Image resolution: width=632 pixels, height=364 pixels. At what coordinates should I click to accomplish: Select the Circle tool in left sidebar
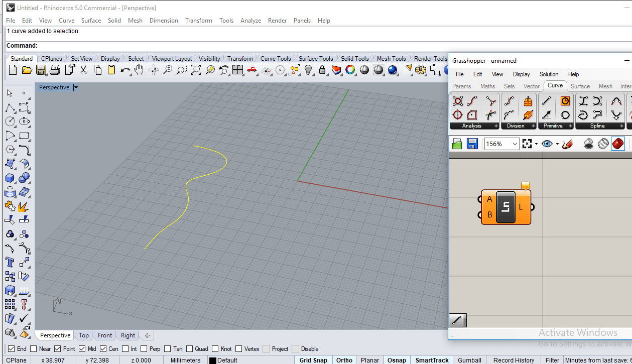[x=10, y=122]
